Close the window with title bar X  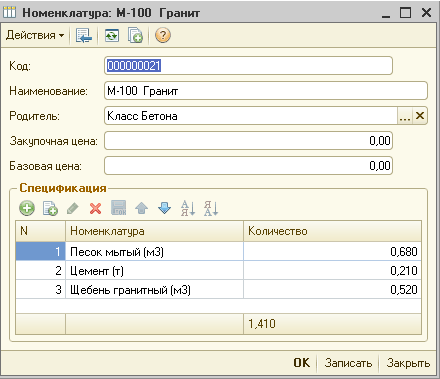[426, 13]
